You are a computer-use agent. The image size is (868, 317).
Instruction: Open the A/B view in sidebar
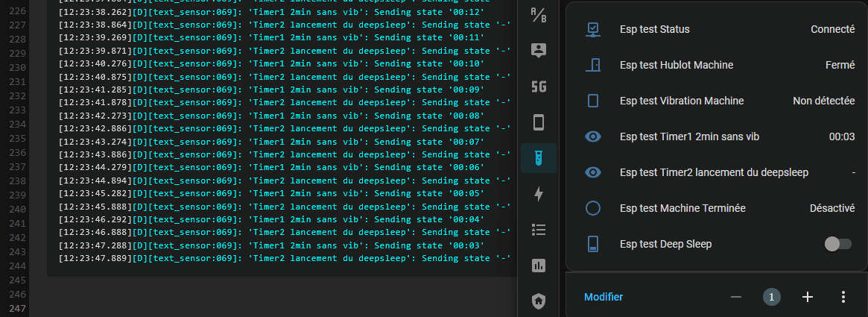[x=539, y=15]
